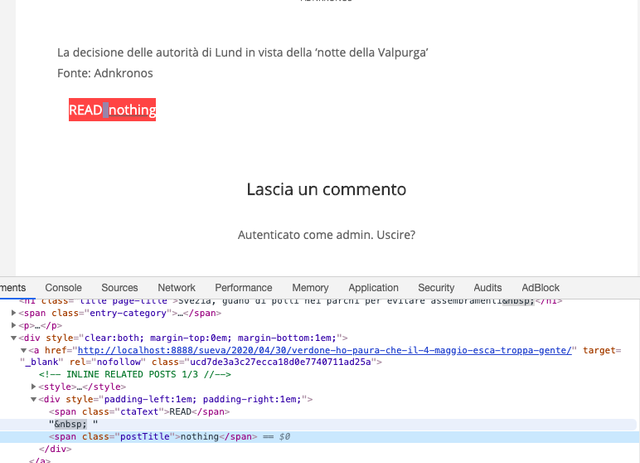Click the Fonte: Adnkronos text
Viewport: 640px width, 463px height.
click(105, 73)
